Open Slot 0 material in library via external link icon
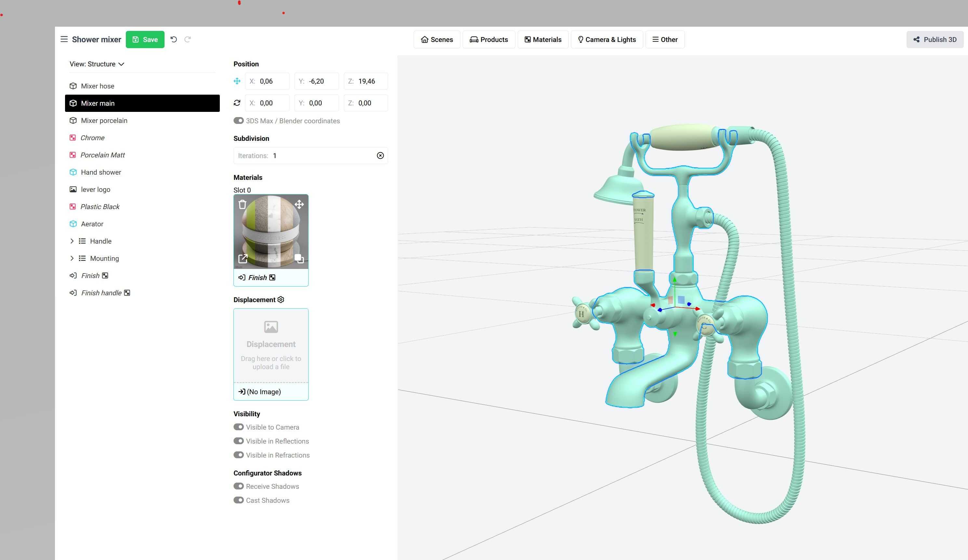Image resolution: width=968 pixels, height=560 pixels. tap(243, 259)
